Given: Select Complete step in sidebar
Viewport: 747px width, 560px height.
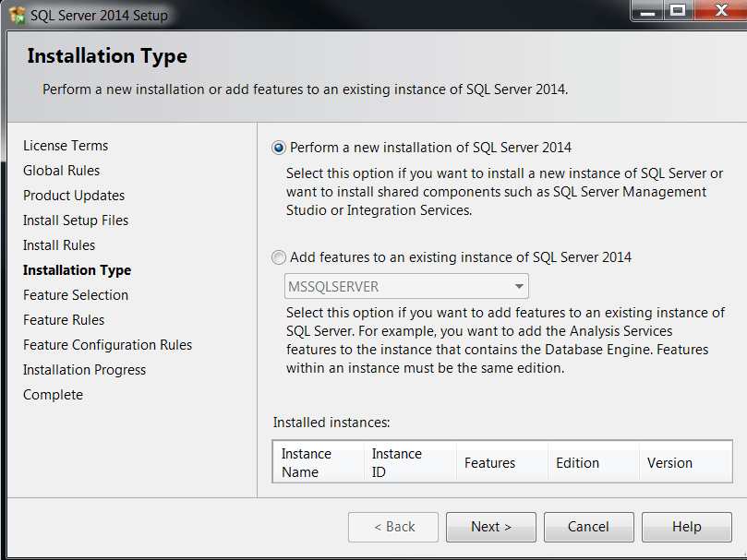Looking at the screenshot, I should [x=53, y=395].
